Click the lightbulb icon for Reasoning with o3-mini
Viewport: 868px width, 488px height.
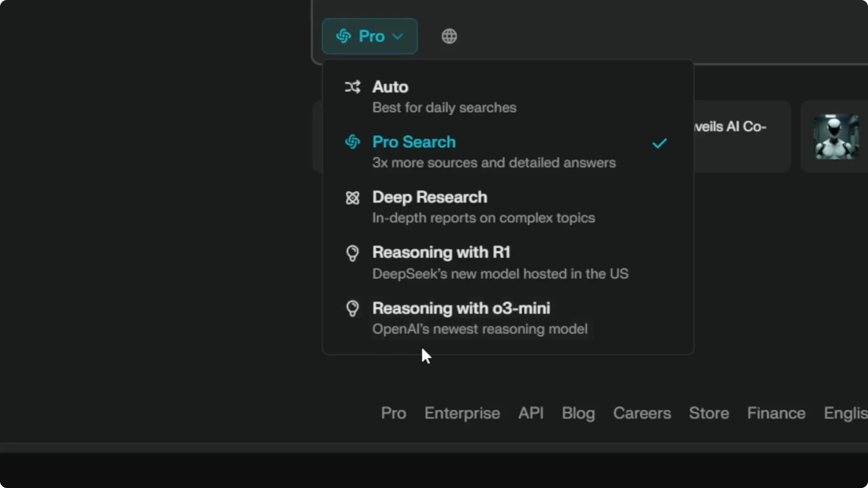click(353, 309)
